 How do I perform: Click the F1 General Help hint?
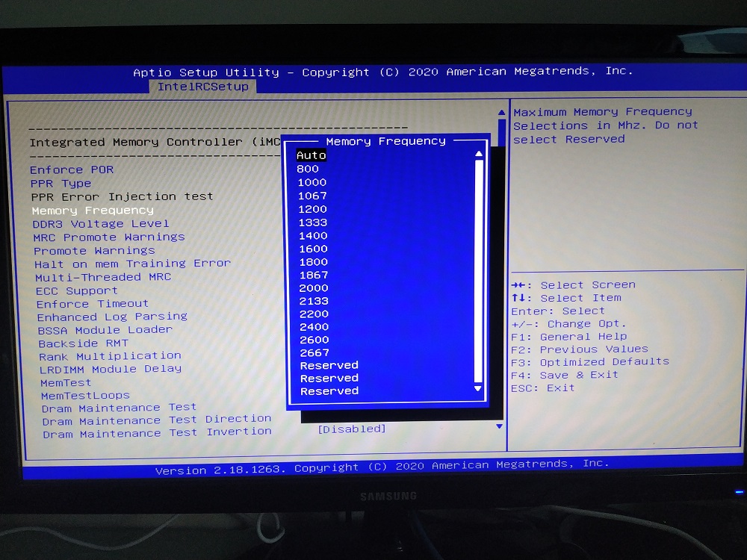568,337
